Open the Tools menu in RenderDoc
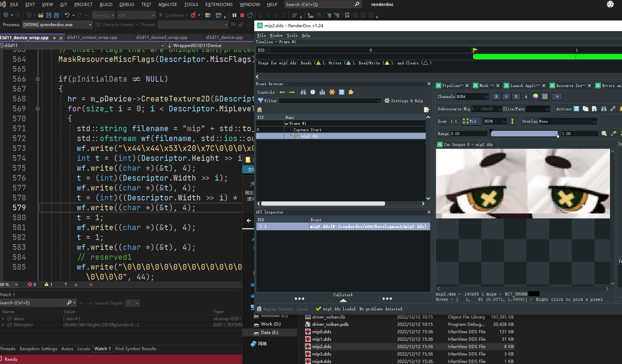This screenshot has width=622, height=364. click(292, 35)
